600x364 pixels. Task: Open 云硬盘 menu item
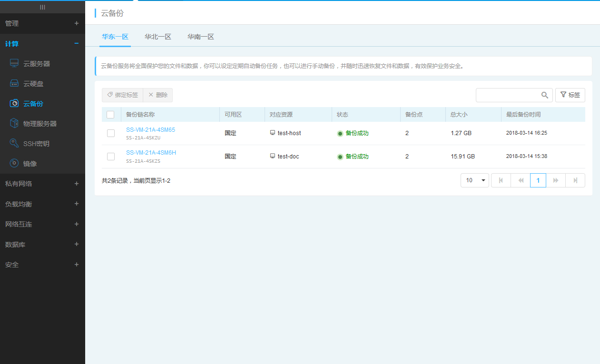pyautogui.click(x=33, y=83)
